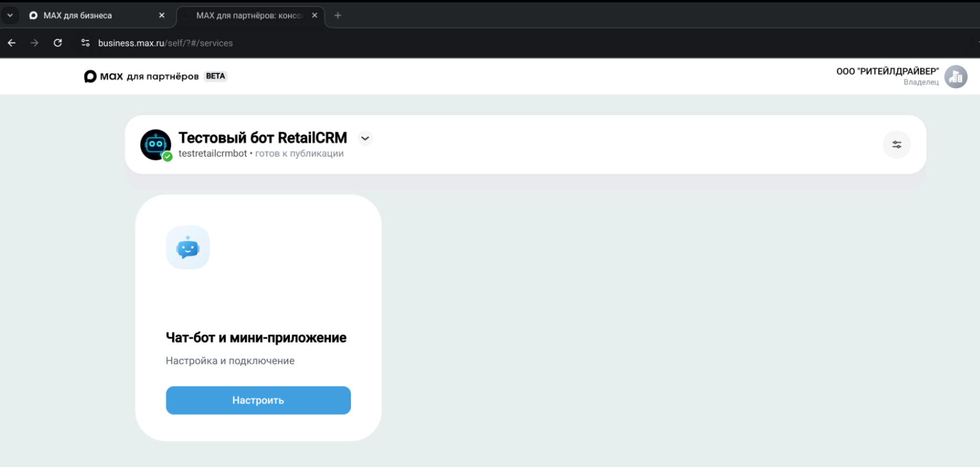The width and height of the screenshot is (980, 467).
Task: Click the MAX для партнёров logo
Action: tap(141, 76)
